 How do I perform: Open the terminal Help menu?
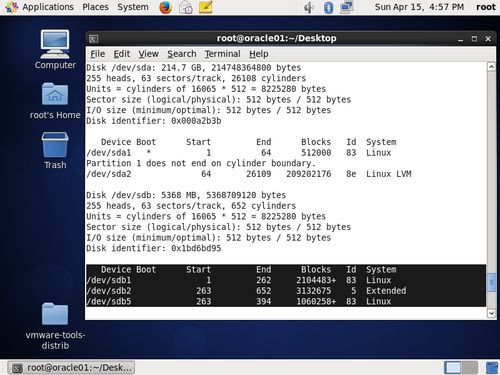[259, 54]
